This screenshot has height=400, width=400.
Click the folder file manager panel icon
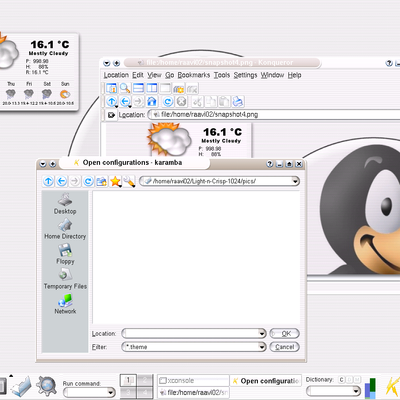tap(21, 387)
